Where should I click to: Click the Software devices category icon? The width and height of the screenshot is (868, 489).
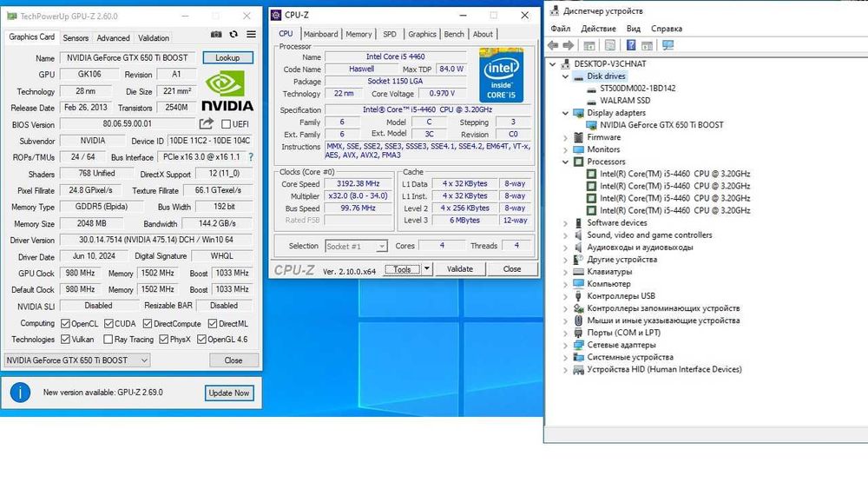578,222
